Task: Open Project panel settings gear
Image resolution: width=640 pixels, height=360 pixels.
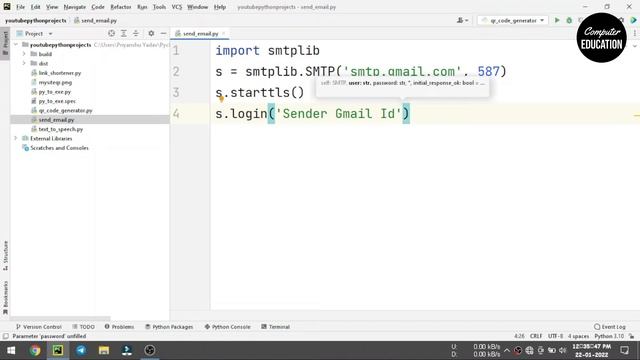Action: pyautogui.click(x=151, y=33)
